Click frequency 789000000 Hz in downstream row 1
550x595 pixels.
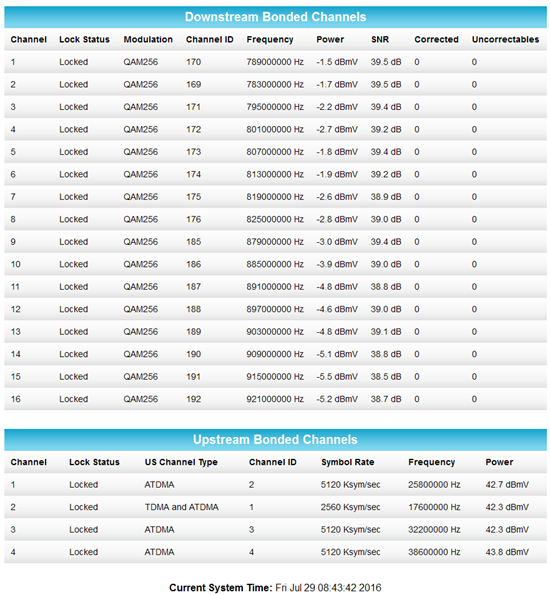click(275, 62)
